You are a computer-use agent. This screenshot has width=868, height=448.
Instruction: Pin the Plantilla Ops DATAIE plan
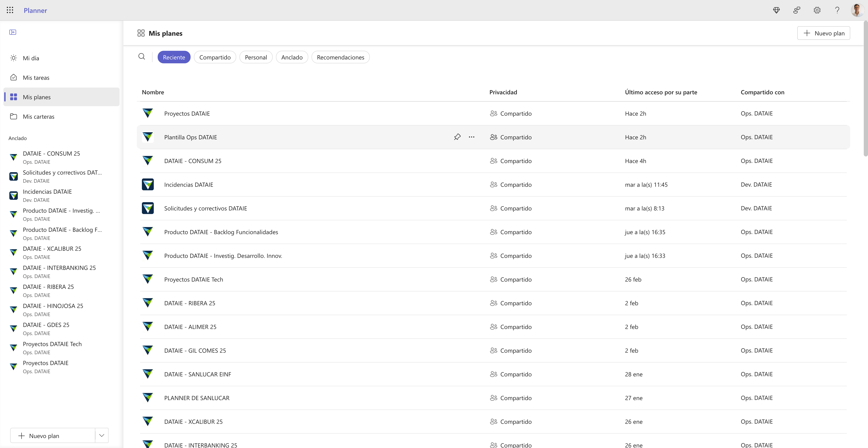coord(457,137)
